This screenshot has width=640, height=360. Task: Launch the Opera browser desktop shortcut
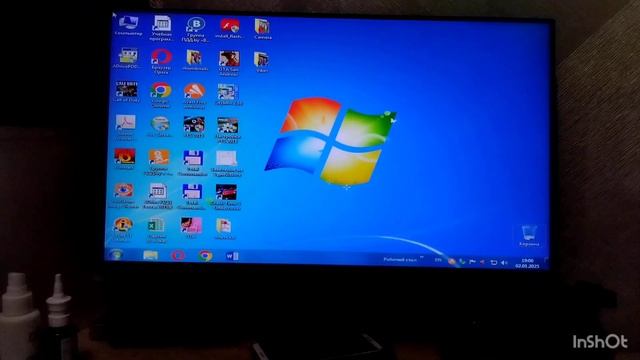click(x=161, y=61)
